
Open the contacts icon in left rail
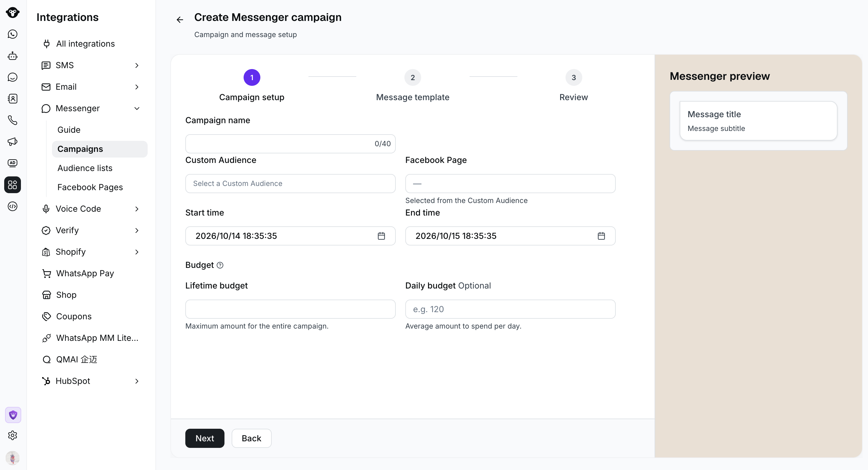click(x=13, y=99)
